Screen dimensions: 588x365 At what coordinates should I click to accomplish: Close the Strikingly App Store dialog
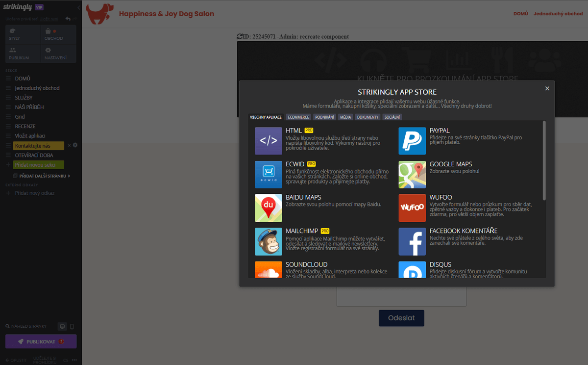coord(547,88)
